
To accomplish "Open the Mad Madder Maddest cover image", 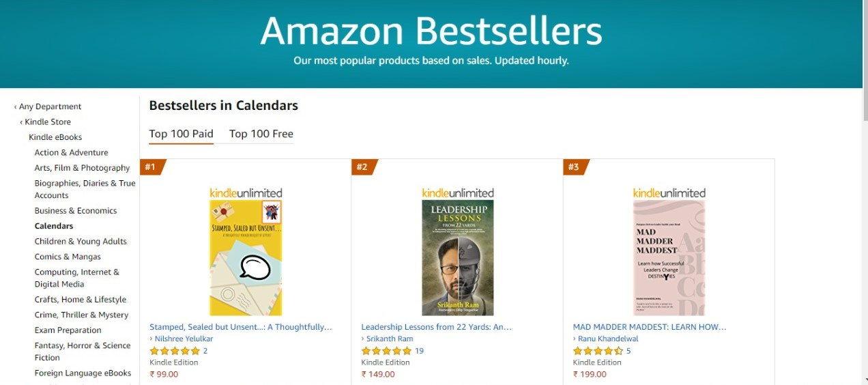I will point(669,257).
